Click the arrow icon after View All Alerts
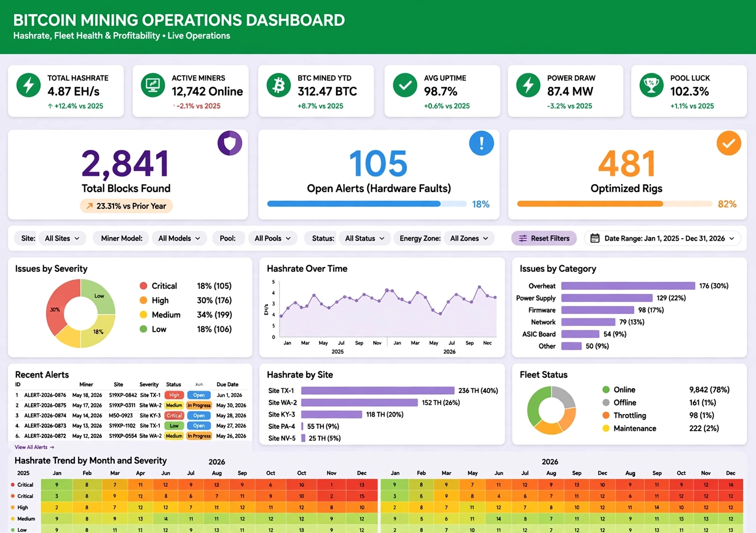 click(52, 447)
